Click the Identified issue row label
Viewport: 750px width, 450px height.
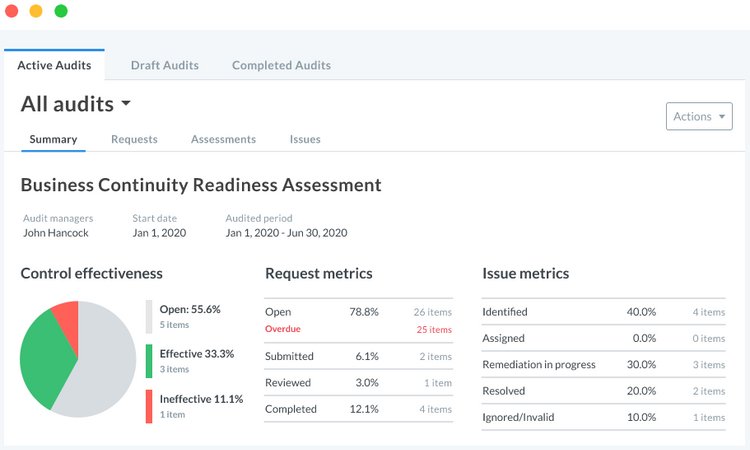pos(505,312)
